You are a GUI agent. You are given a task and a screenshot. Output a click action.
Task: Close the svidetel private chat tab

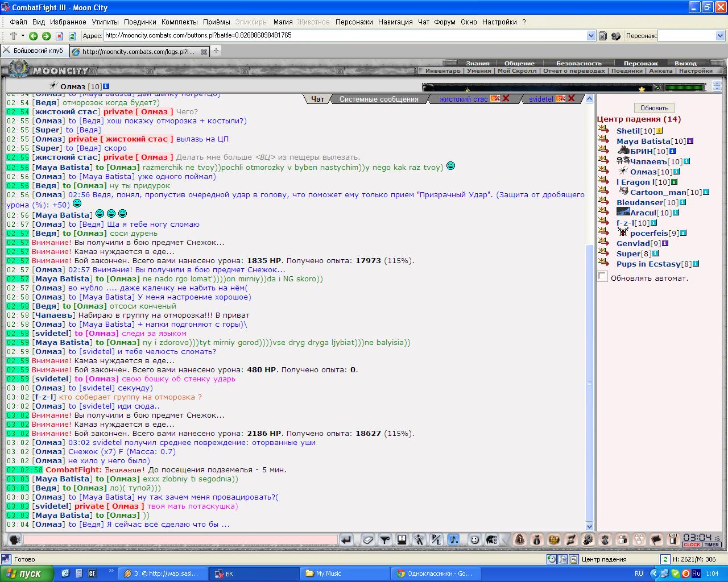tap(571, 98)
